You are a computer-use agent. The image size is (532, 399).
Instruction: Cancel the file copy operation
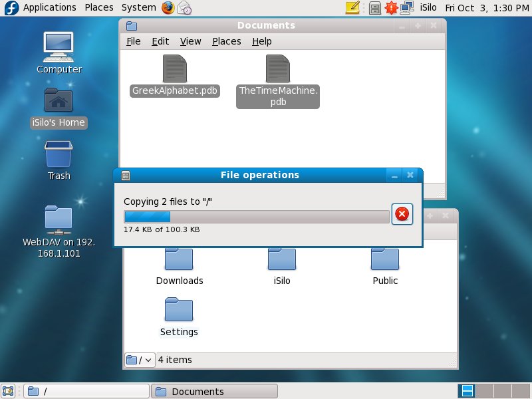click(402, 214)
